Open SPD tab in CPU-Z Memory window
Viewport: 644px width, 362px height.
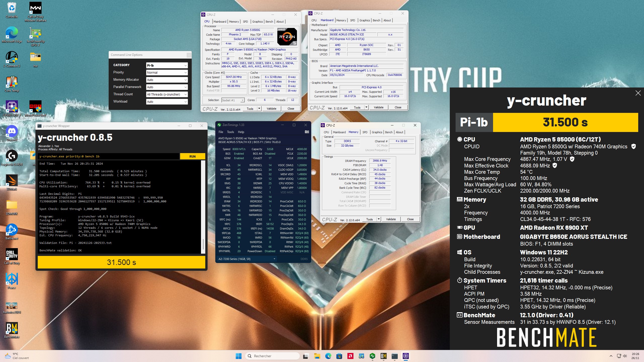tap(365, 132)
